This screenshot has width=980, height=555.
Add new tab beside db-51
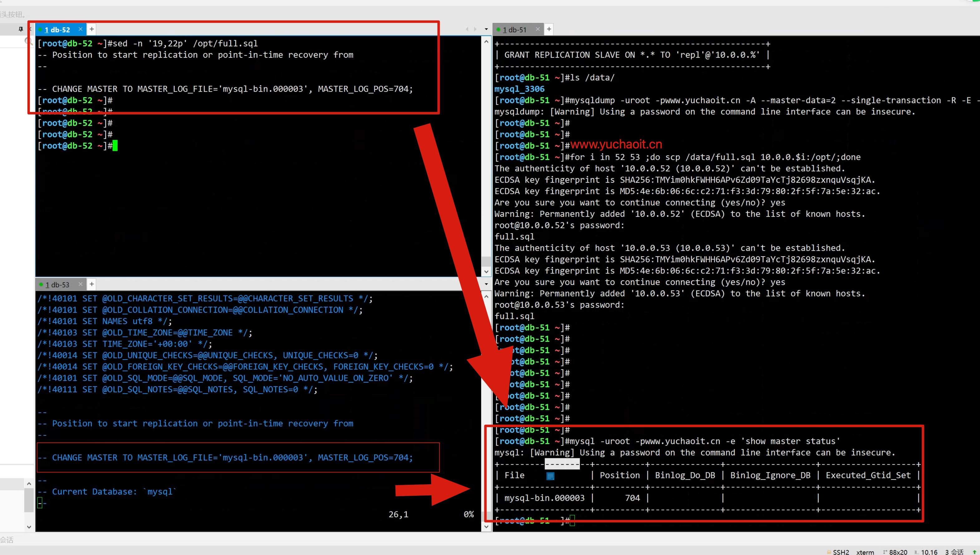tap(549, 29)
